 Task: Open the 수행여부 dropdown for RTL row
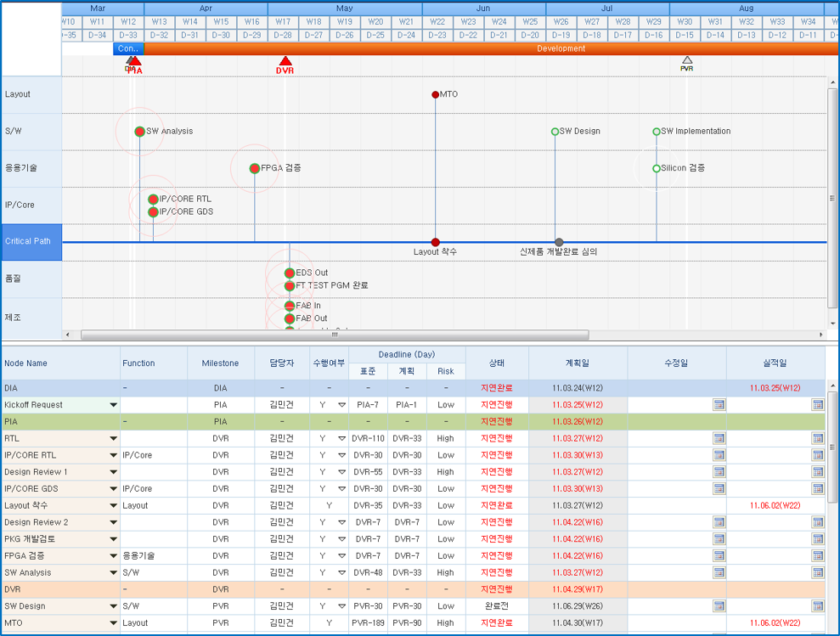341,439
